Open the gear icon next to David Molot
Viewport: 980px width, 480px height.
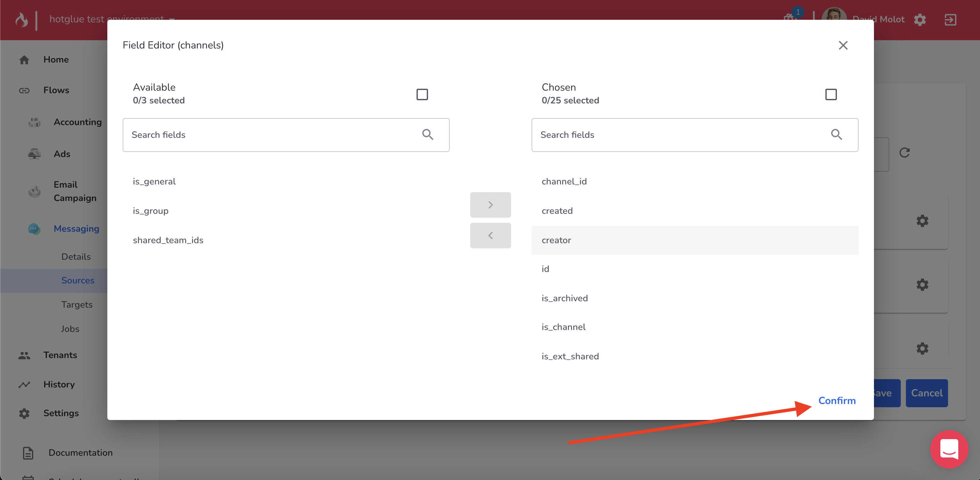click(x=920, y=20)
